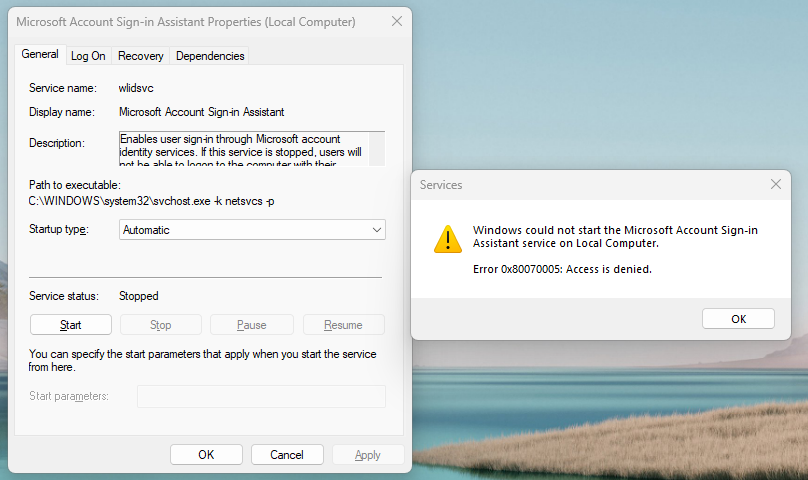This screenshot has height=480, width=808.
Task: Click the "Path to executable:" label
Action: pos(74,185)
